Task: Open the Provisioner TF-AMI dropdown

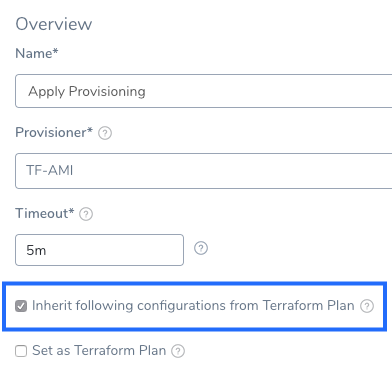Action: point(204,171)
